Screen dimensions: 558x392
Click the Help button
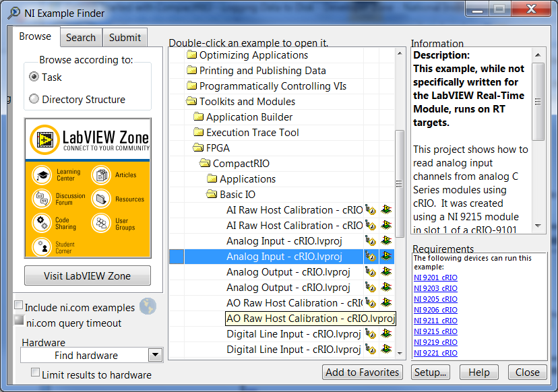479,372
